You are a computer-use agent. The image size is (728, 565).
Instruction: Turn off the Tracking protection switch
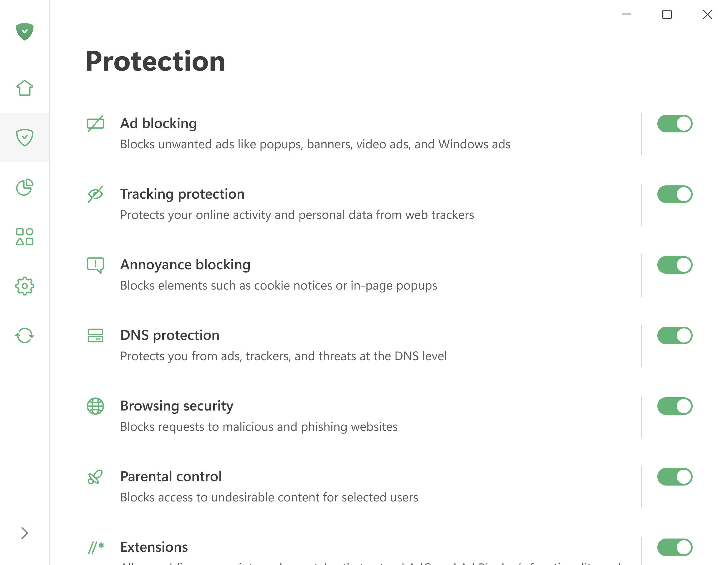pyautogui.click(x=675, y=194)
